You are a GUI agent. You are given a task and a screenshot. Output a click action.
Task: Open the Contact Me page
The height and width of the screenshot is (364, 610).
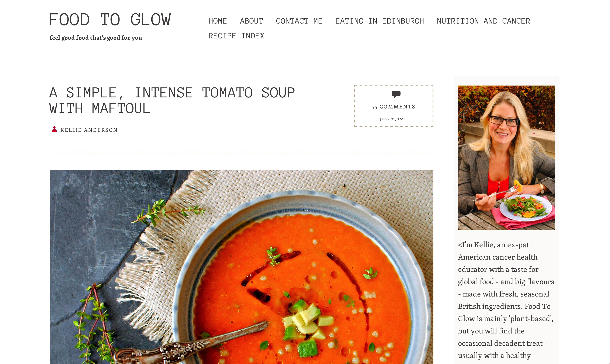point(299,21)
